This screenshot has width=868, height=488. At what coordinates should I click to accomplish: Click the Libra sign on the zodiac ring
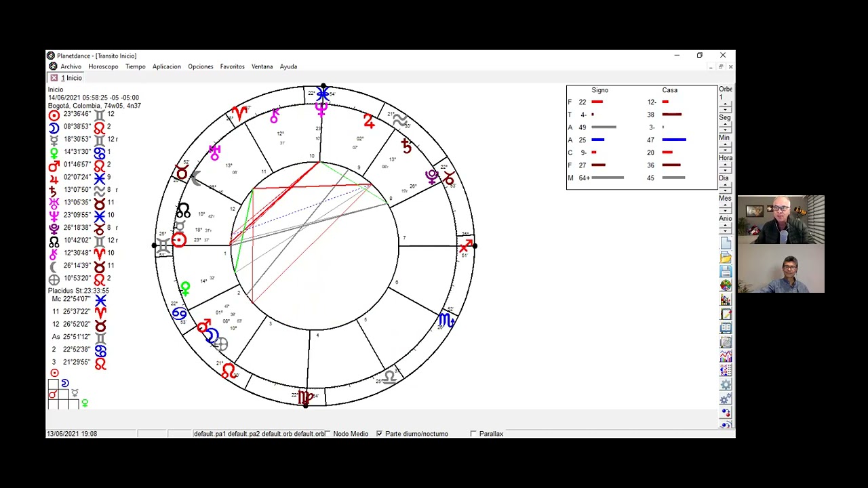[389, 376]
